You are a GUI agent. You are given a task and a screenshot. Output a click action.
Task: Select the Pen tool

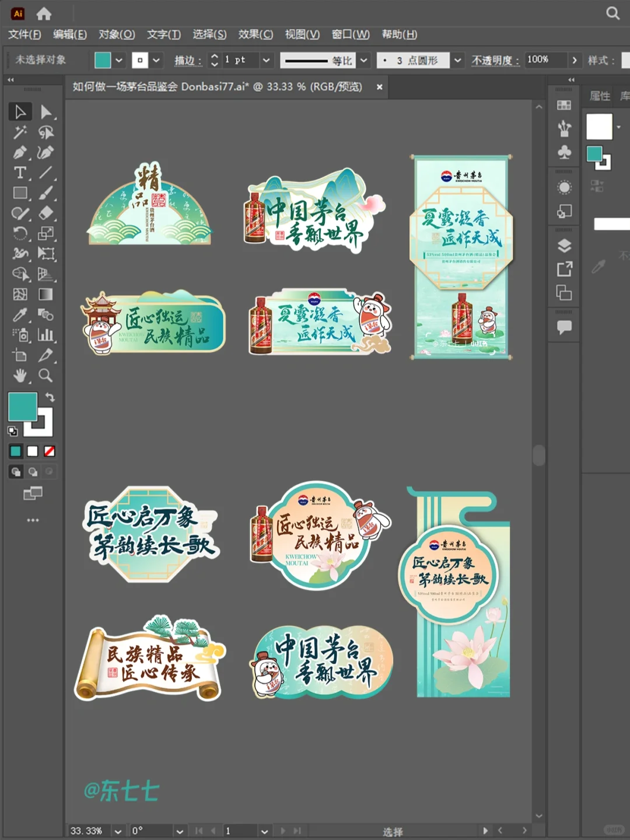click(x=20, y=153)
